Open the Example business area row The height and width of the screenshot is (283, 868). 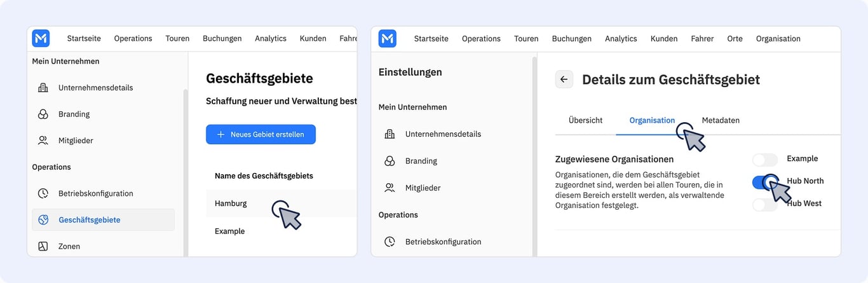coord(281,231)
